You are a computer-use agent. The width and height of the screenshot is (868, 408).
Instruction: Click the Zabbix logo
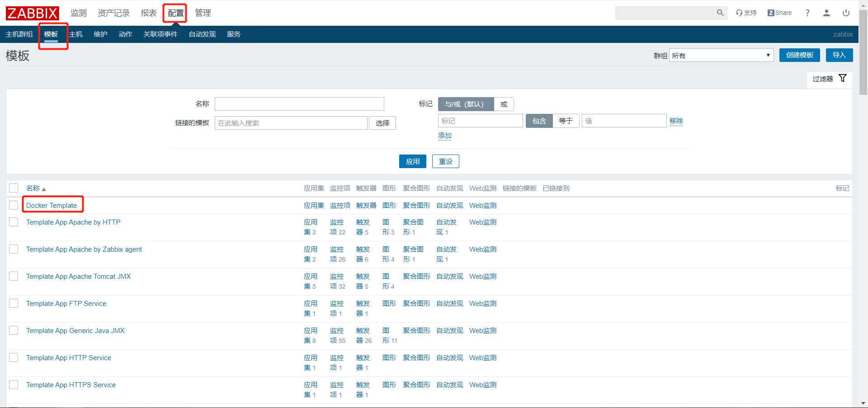click(x=33, y=13)
